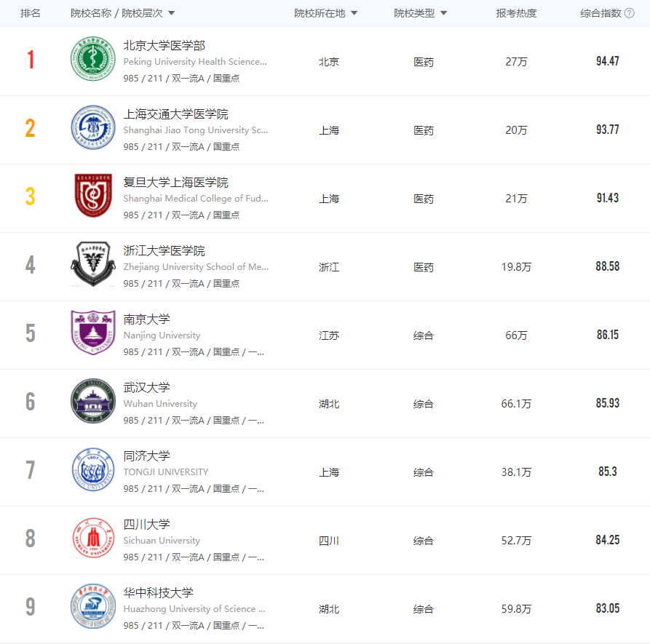Image resolution: width=650 pixels, height=644 pixels.
Task: Open the 综合指数 help question mark
Action: [x=630, y=12]
